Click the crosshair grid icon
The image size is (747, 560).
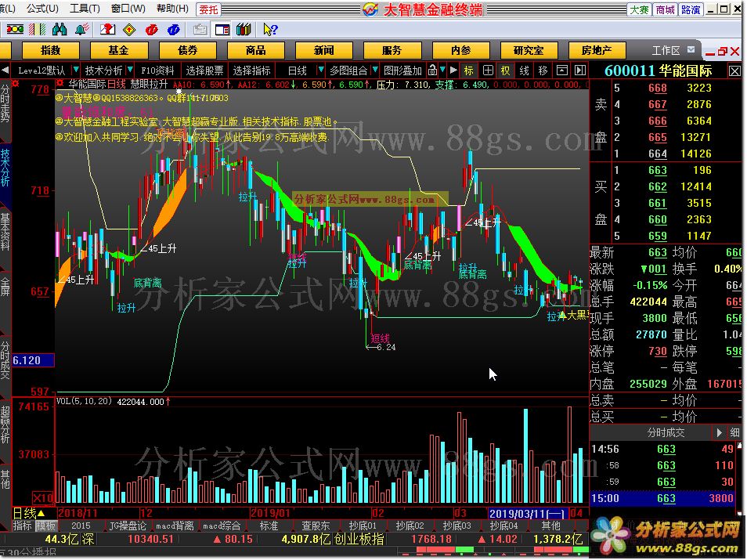488,70
